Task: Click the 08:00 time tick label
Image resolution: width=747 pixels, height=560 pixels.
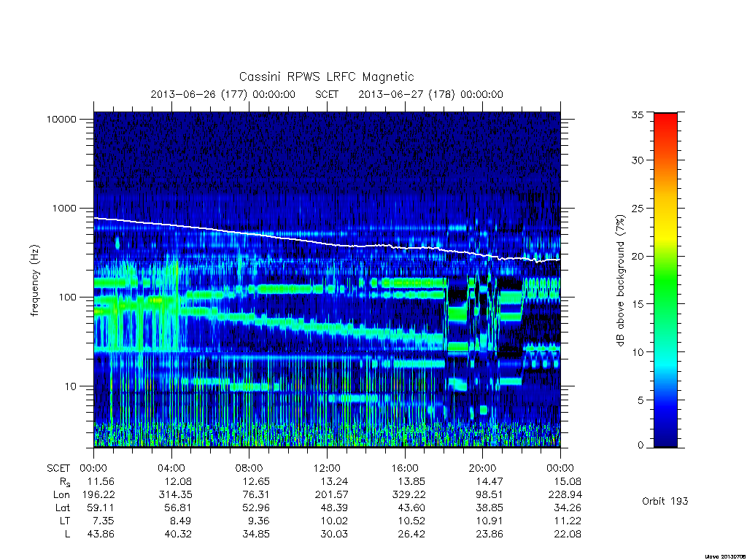Action: [x=249, y=468]
